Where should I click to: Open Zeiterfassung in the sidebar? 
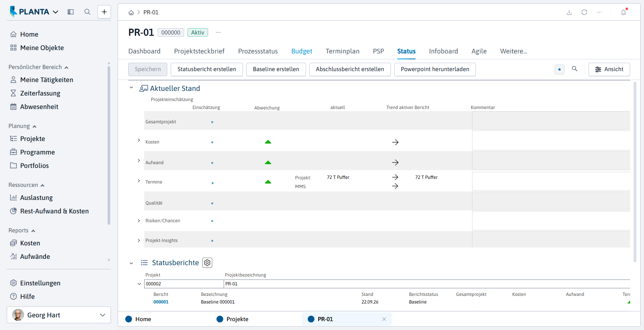coord(40,93)
